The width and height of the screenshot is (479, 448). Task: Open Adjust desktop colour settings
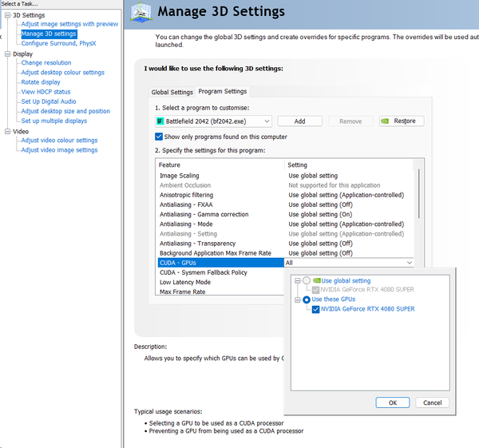62,73
